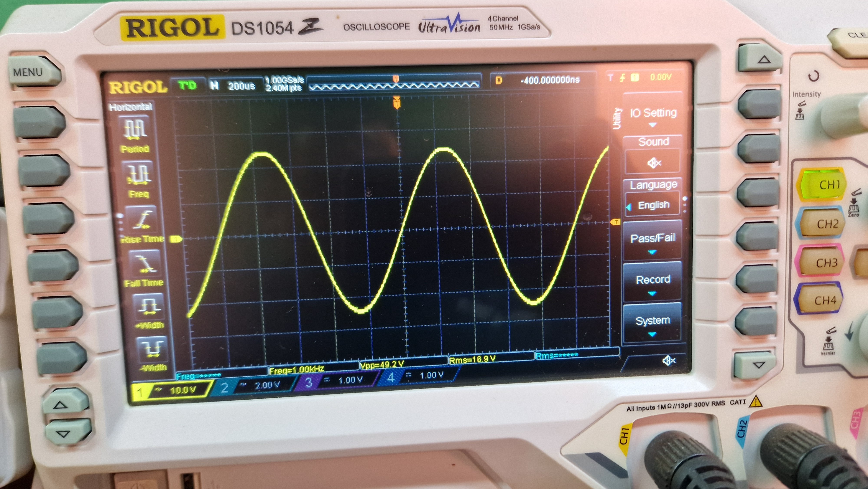
Task: Click the gray softkey beside Language
Action: (758, 193)
